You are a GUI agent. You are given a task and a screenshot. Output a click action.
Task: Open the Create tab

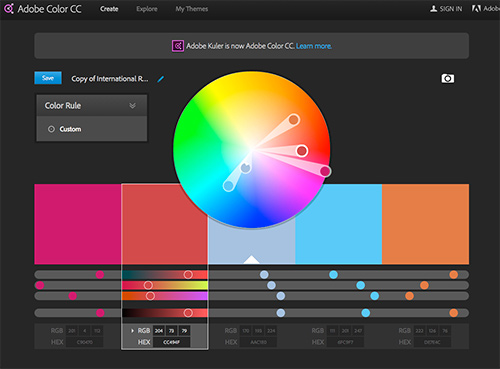[x=109, y=9]
